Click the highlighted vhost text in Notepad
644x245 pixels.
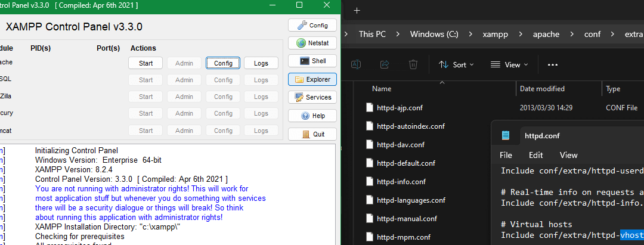tap(631, 235)
